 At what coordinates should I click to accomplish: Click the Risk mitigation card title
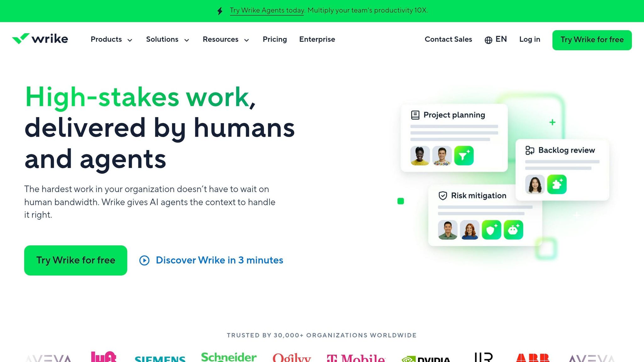[479, 196]
